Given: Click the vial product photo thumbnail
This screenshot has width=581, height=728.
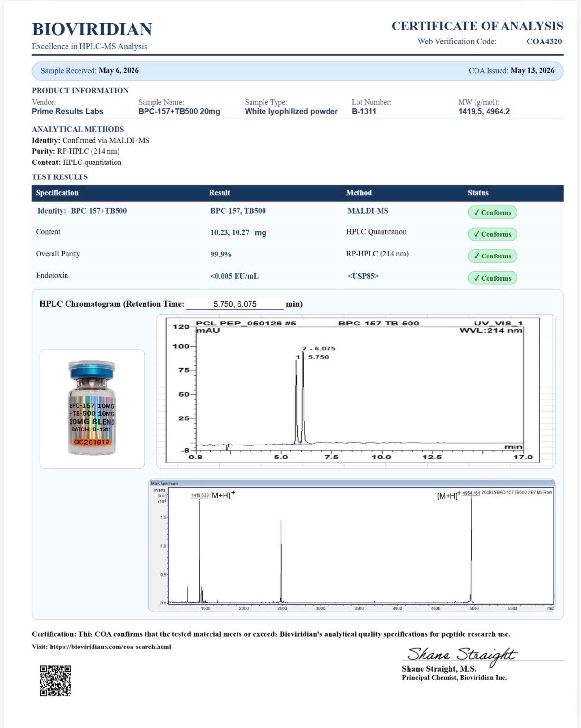Looking at the screenshot, I should coord(92,408).
